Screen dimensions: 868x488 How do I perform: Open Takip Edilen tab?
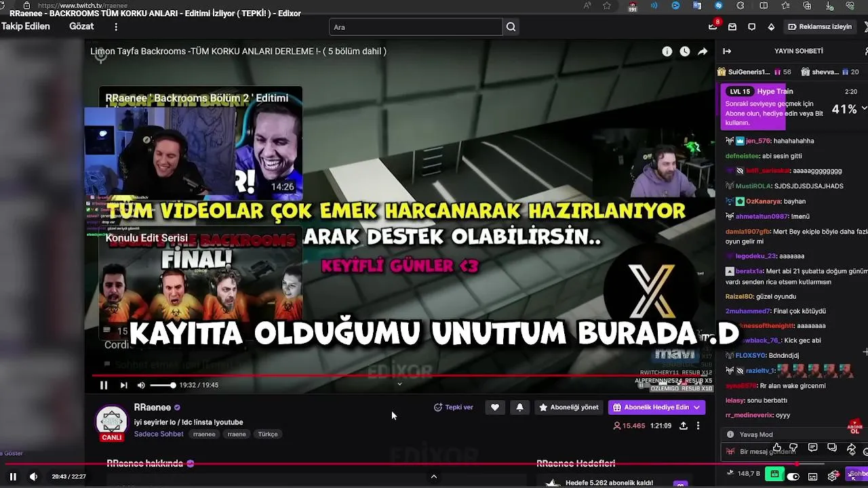pyautogui.click(x=26, y=26)
